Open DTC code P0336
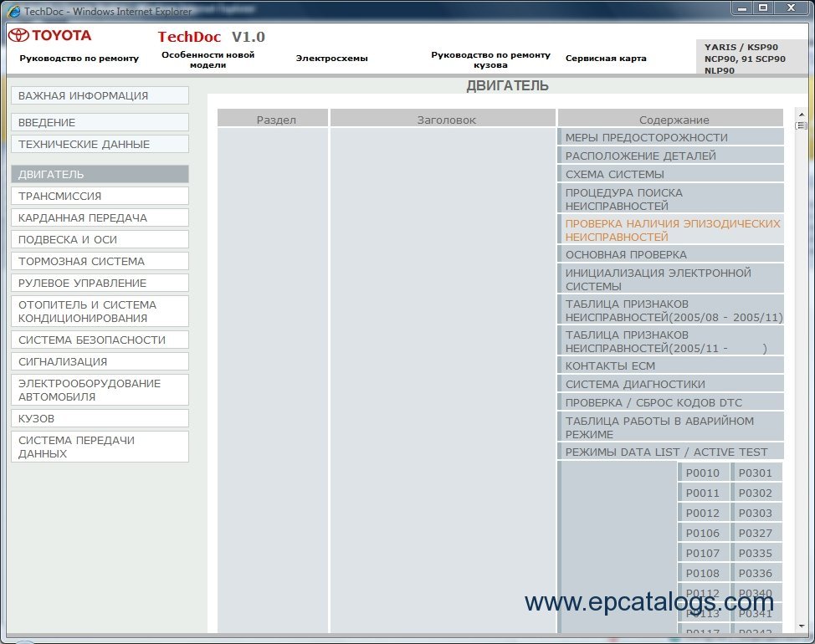The height and width of the screenshot is (644, 815). coord(756,574)
